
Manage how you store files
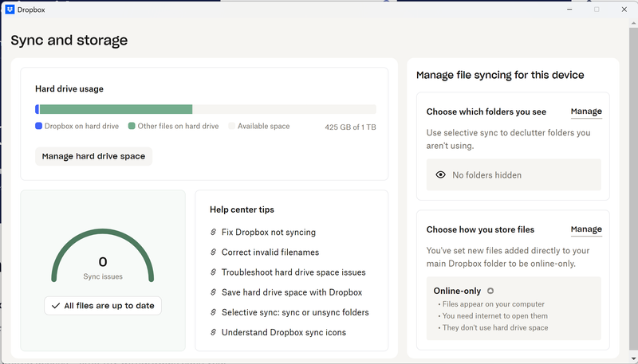pyautogui.click(x=586, y=229)
